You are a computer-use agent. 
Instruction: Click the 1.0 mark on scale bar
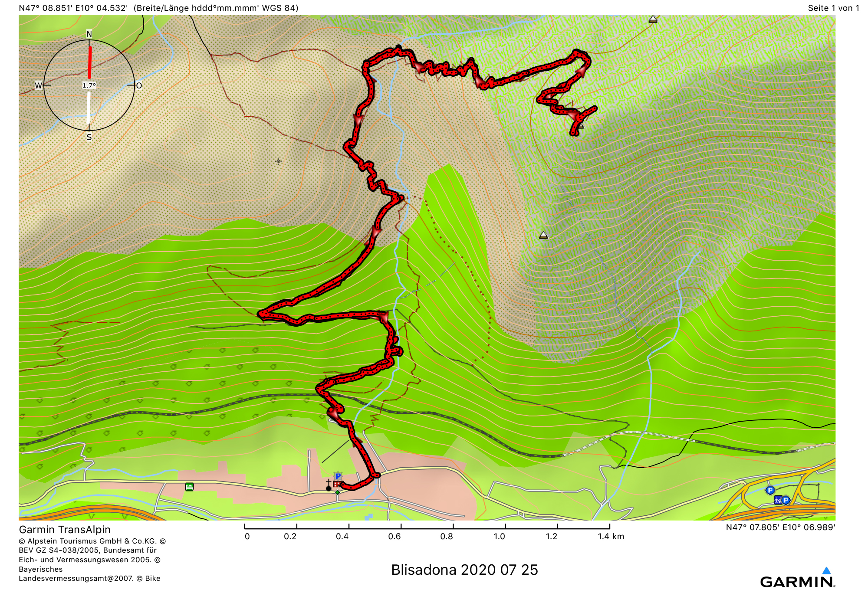pos(499,536)
